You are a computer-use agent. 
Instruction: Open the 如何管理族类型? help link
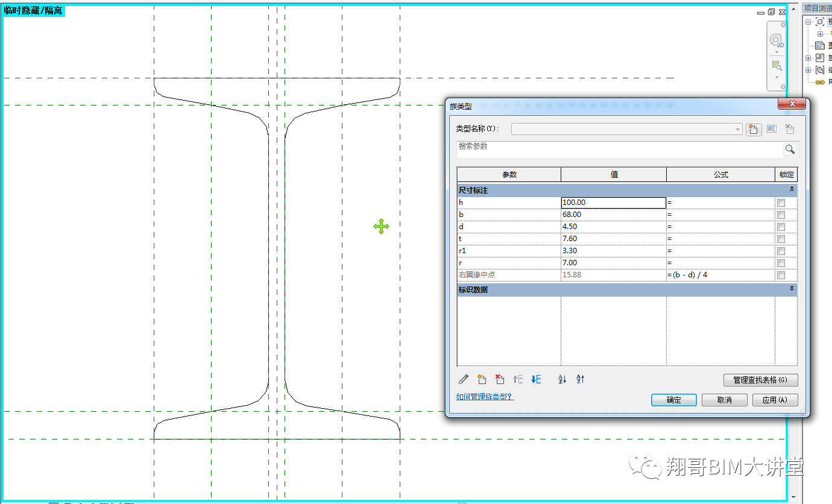pyautogui.click(x=485, y=397)
